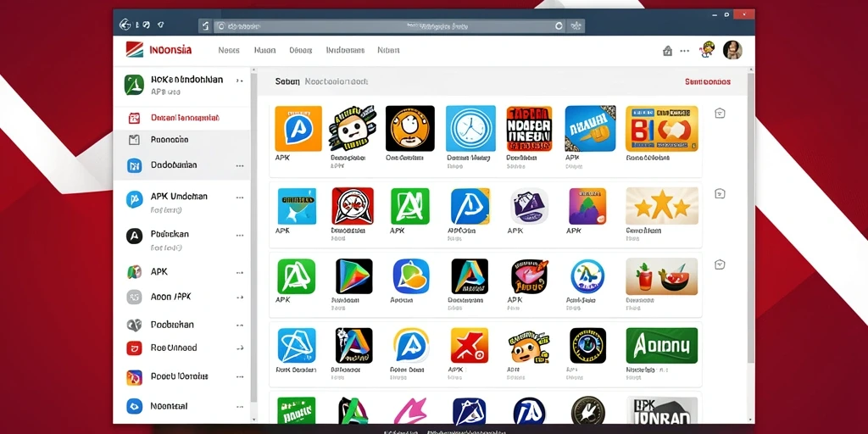Image resolution: width=868 pixels, height=434 pixels.
Task: Open the fourth, longest navigation item in the header
Action: (x=346, y=50)
